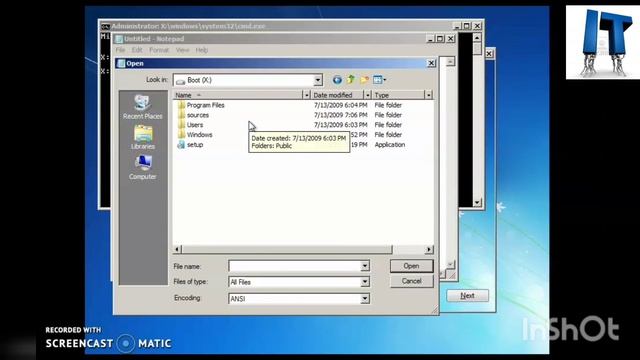
Task: Expand the Encoding dropdown
Action: coord(365,299)
